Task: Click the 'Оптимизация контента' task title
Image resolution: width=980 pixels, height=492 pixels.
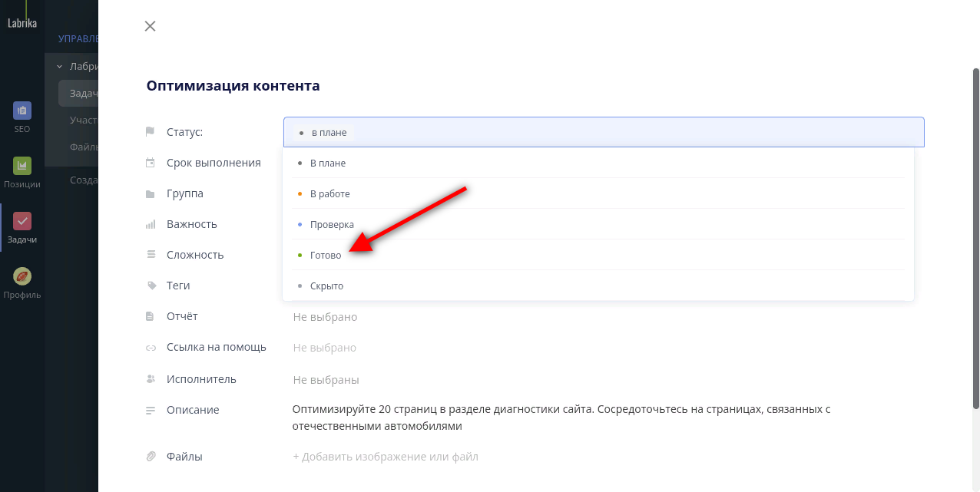Action: pyautogui.click(x=233, y=86)
